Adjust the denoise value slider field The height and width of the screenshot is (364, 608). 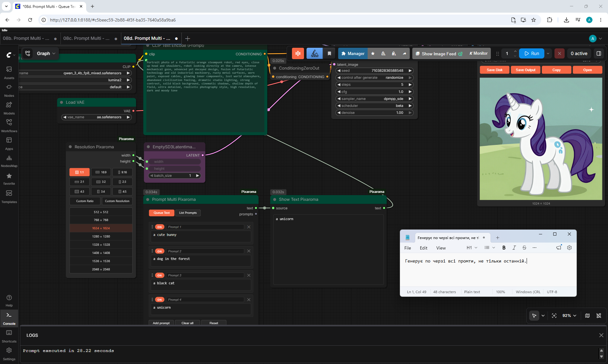pyautogui.click(x=374, y=113)
